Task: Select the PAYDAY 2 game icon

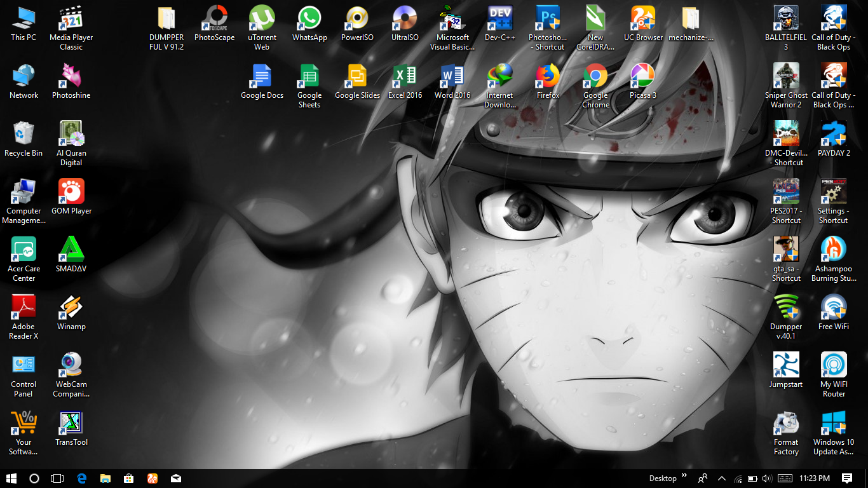Action: tap(834, 134)
